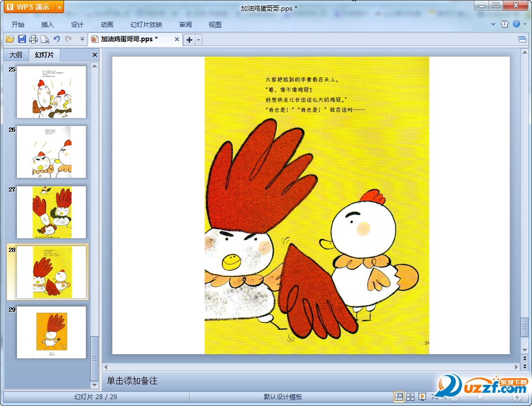Redo the last undone action
The height and width of the screenshot is (406, 532).
coord(68,39)
